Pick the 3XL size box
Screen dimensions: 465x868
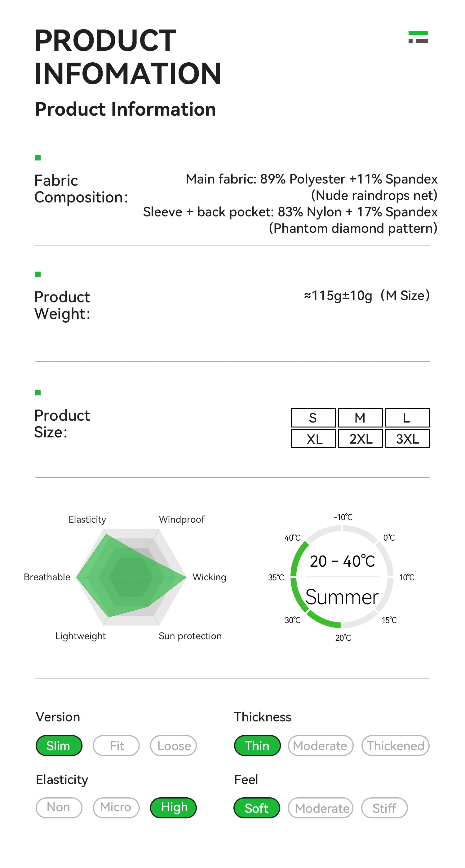407,439
